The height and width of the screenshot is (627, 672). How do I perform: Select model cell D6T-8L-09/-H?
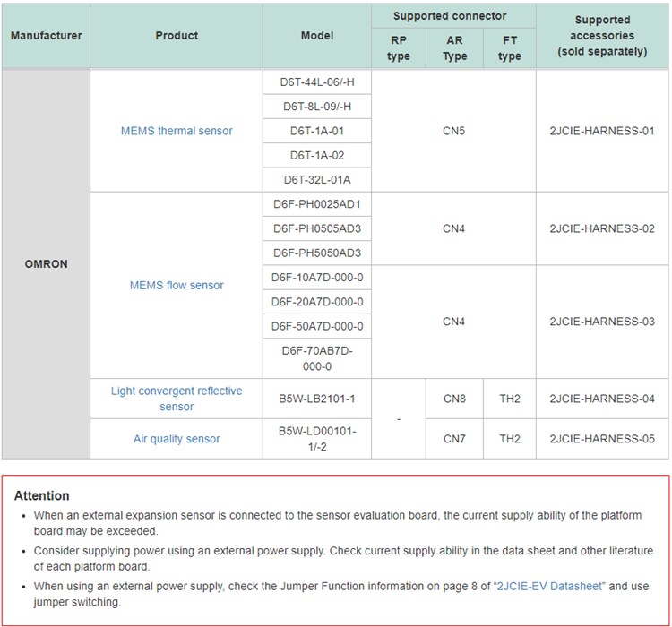point(317,107)
